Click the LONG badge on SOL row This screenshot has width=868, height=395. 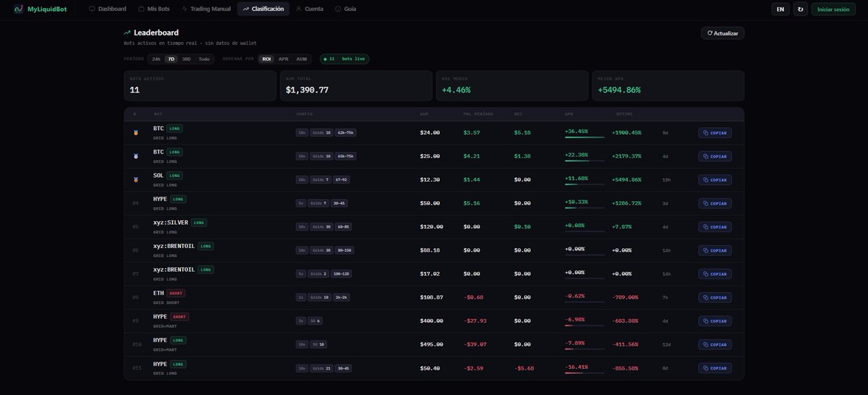coord(174,176)
